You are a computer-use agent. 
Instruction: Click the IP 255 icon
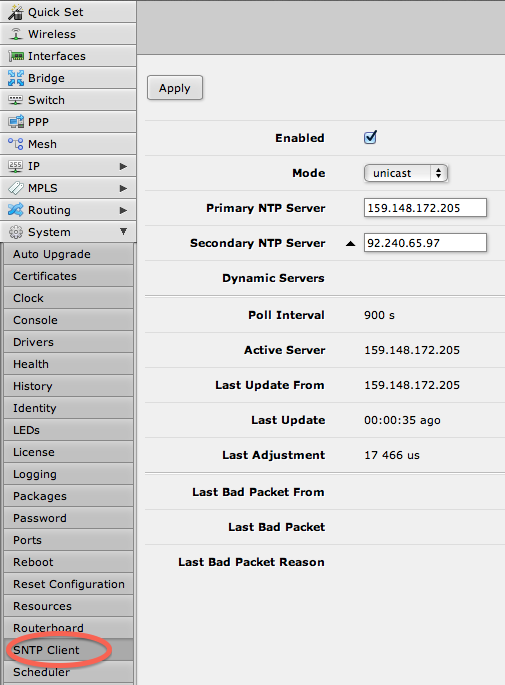click(x=16, y=166)
